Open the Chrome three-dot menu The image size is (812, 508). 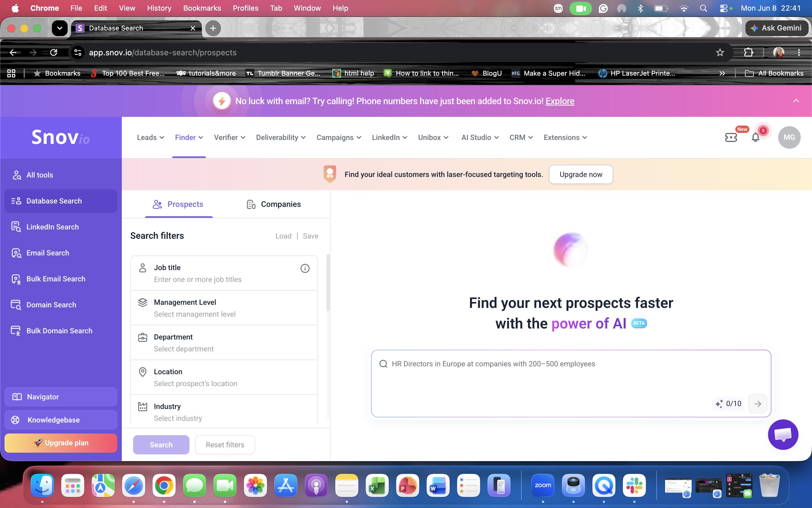[799, 52]
